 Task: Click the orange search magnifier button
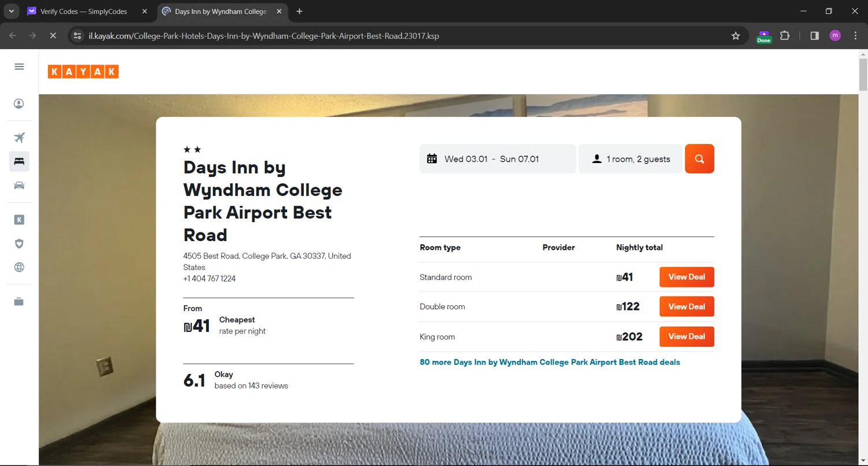click(x=699, y=159)
